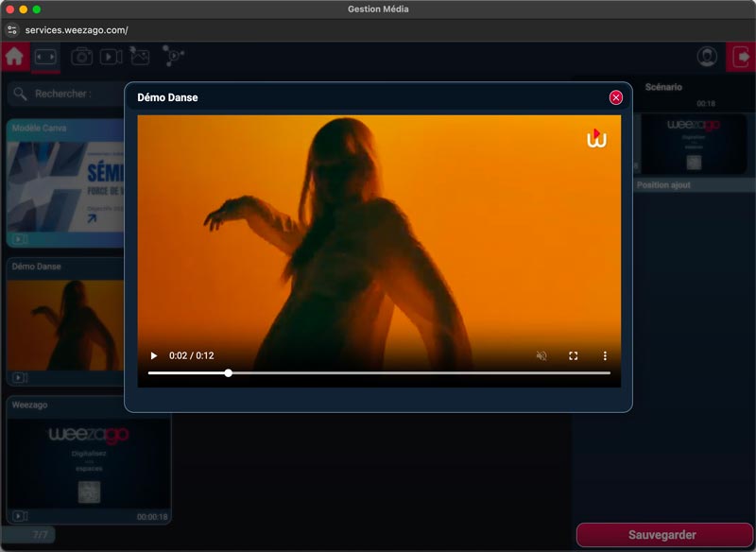Click the video progress seek bar

click(379, 372)
